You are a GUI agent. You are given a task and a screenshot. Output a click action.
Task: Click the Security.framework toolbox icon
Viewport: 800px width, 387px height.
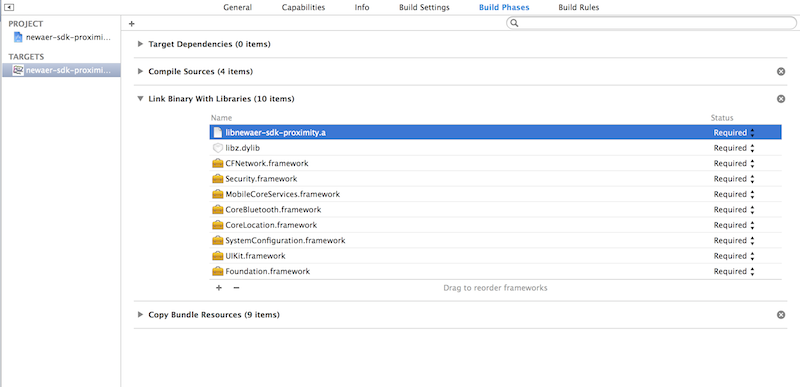218,179
